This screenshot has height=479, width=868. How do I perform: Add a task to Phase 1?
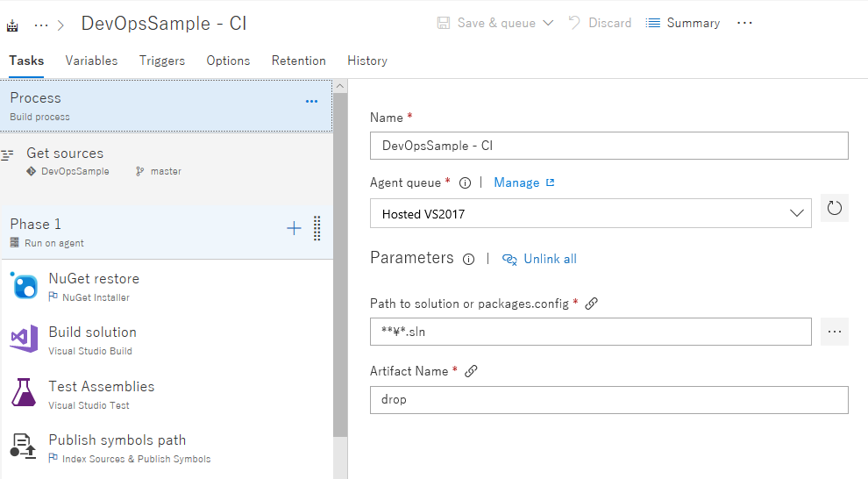click(294, 227)
